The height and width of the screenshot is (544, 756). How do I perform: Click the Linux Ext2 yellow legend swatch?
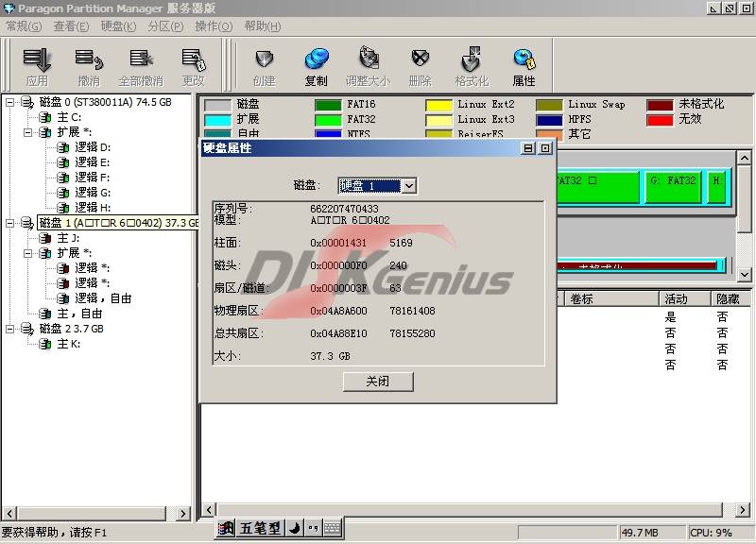pyautogui.click(x=438, y=105)
